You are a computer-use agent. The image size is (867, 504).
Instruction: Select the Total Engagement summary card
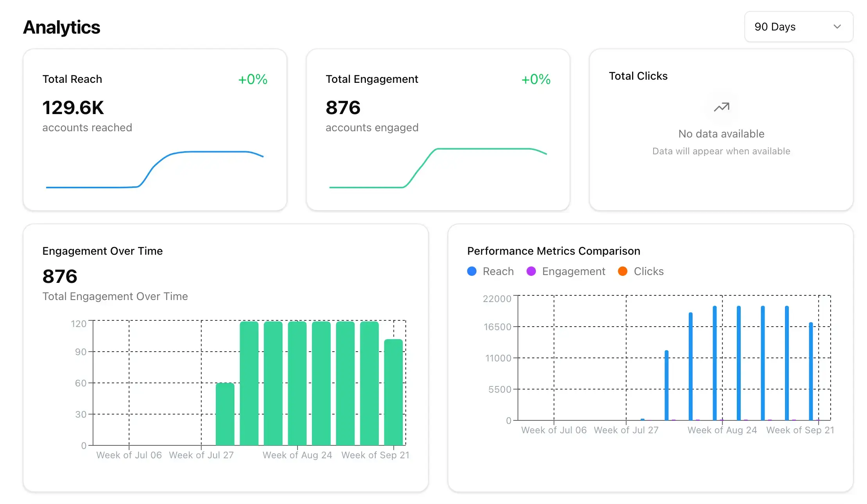(x=439, y=129)
